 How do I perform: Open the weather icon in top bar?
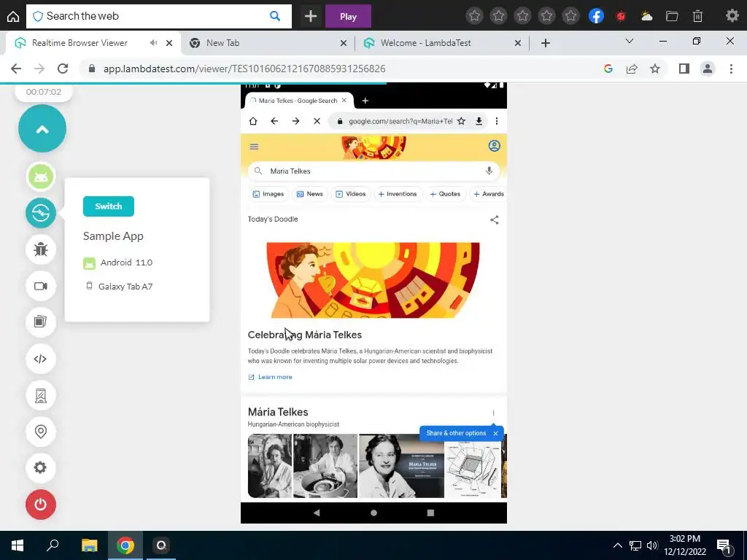pos(647,16)
